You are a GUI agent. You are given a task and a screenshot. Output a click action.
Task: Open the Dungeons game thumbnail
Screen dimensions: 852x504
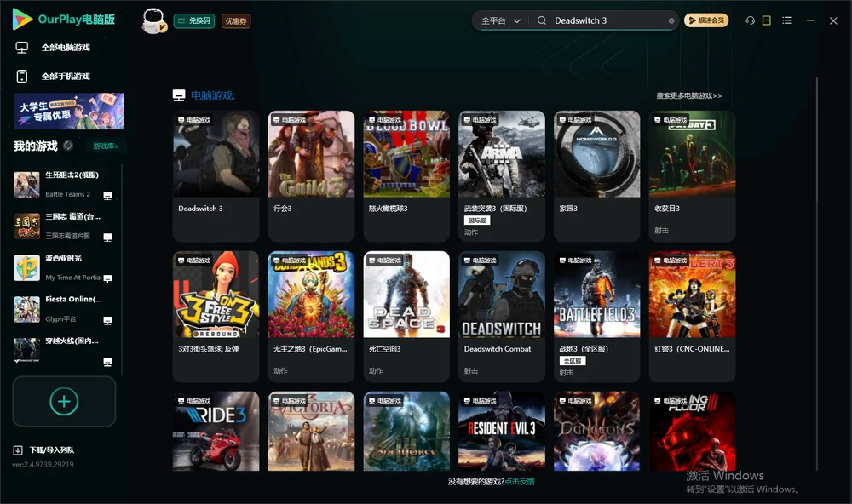(596, 432)
